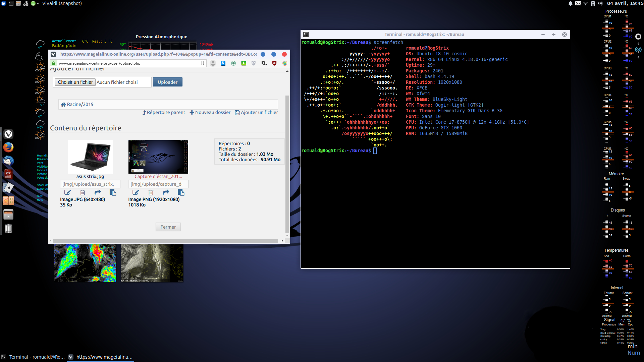Click Capture d'écran_201... file name
Viewport: 644px width, 362px height.
click(158, 176)
